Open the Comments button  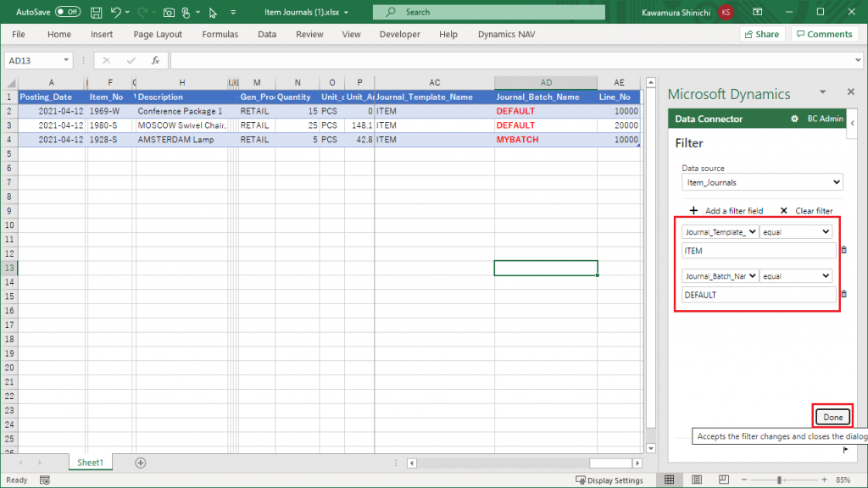pyautogui.click(x=825, y=34)
